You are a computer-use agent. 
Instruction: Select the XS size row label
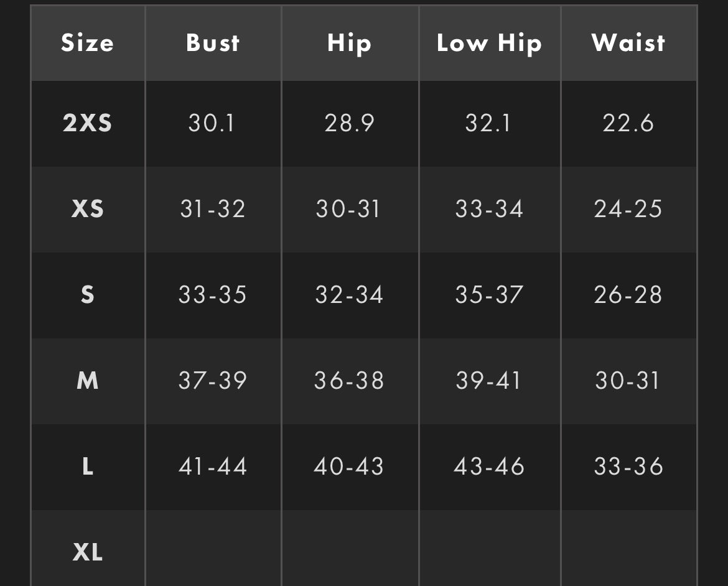87,209
